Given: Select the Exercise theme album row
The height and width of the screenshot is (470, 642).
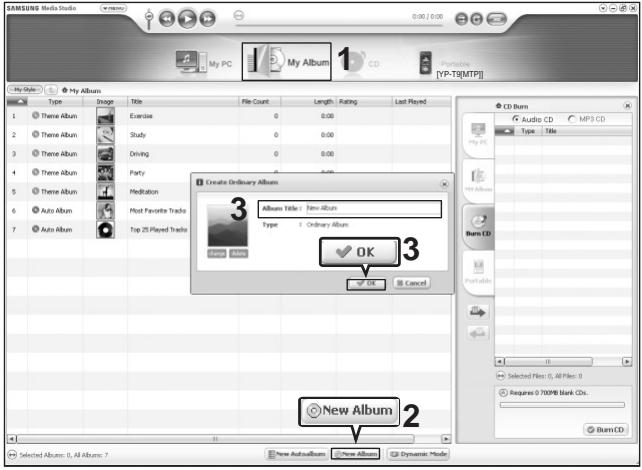Looking at the screenshot, I should click(x=229, y=116).
